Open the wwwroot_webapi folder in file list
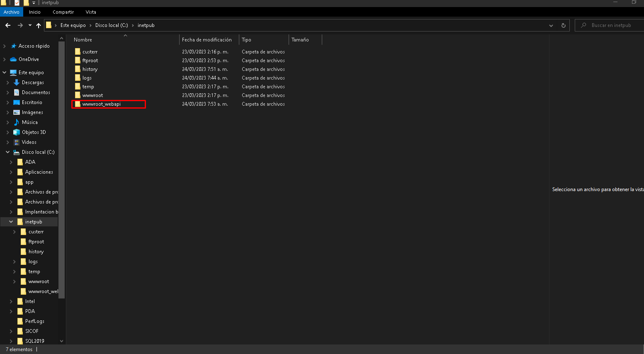The width and height of the screenshot is (644, 354). pos(101,104)
